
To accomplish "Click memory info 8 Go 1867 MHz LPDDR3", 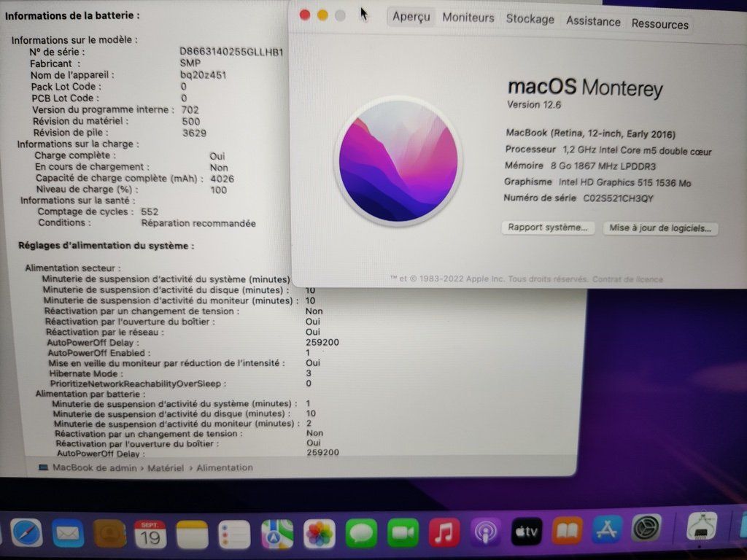I will [603, 166].
